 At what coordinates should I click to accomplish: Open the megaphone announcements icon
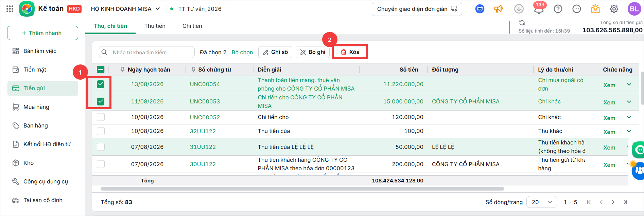[499, 9]
